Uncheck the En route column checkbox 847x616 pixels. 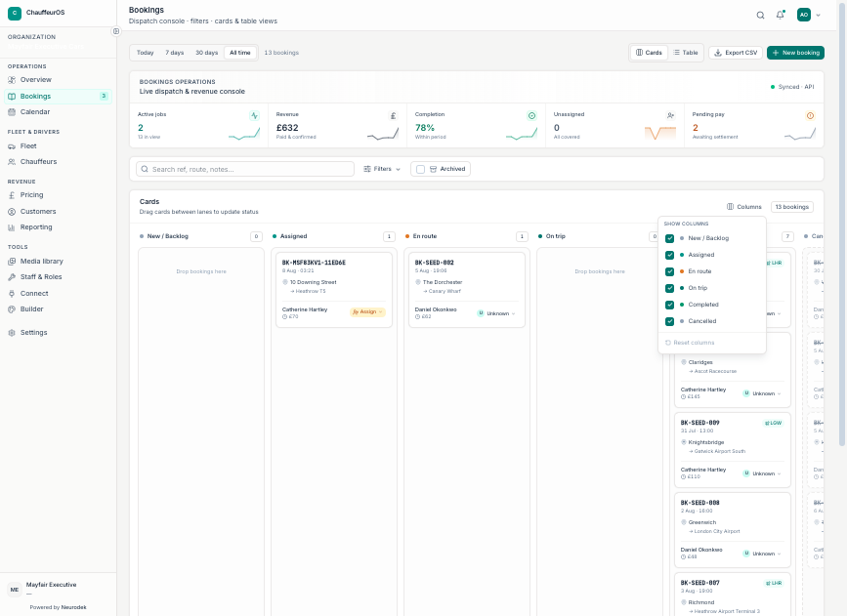[x=669, y=271]
